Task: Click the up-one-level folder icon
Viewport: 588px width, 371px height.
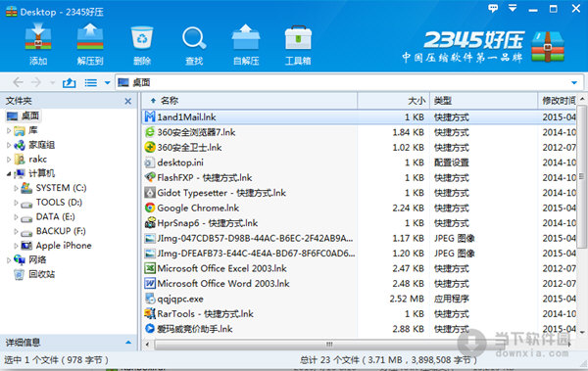Action: [x=69, y=82]
